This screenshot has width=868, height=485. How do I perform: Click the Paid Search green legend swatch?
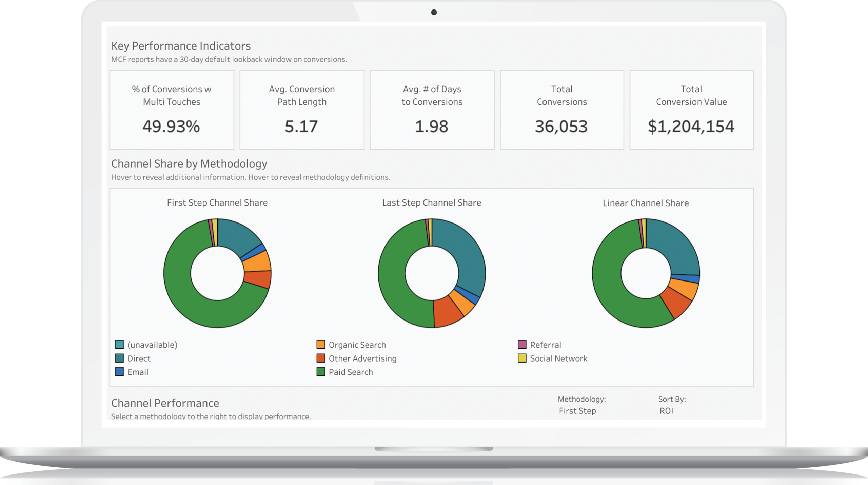point(320,372)
